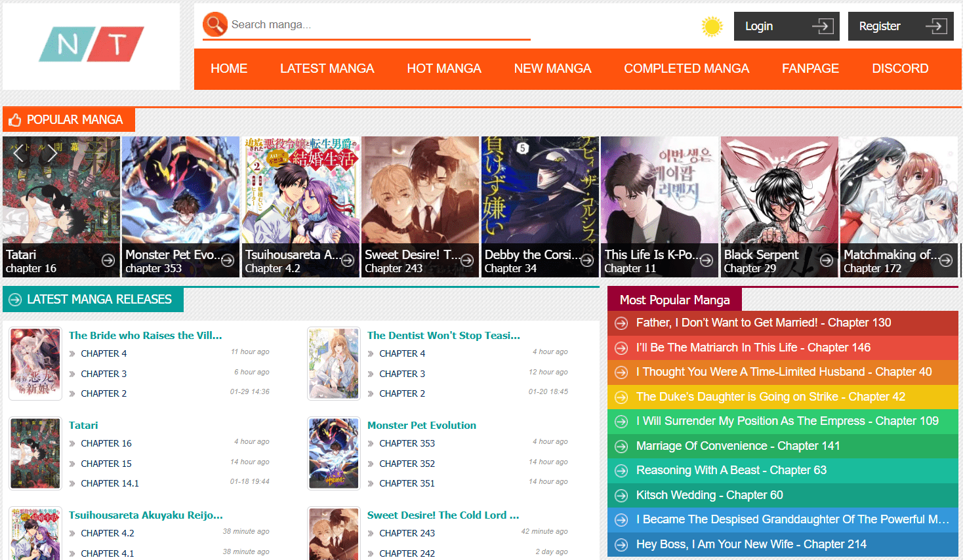Open the HOME menu item
This screenshot has width=963, height=560.
[229, 69]
